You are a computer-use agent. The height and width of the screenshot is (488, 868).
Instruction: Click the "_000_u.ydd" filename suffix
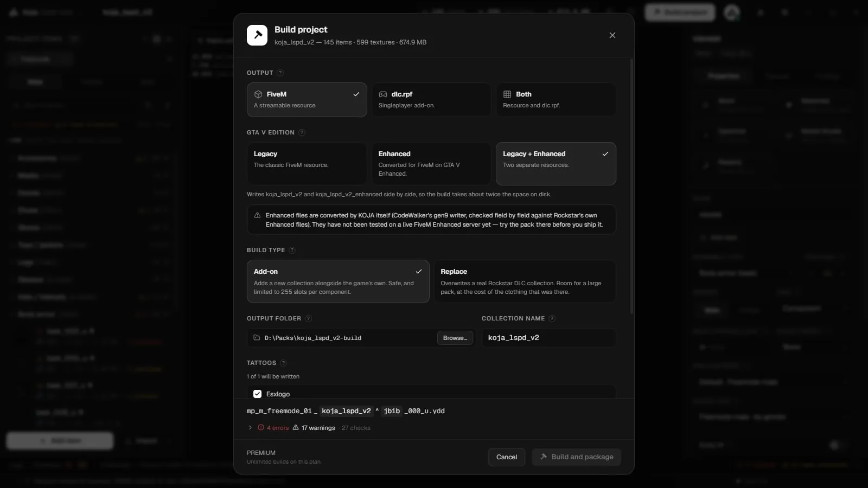(425, 411)
